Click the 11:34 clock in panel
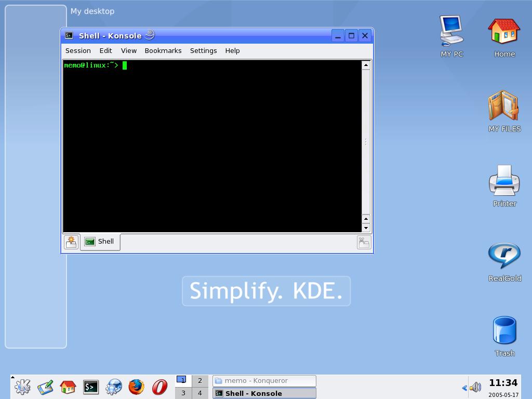This screenshot has height=399, width=532. tap(503, 383)
